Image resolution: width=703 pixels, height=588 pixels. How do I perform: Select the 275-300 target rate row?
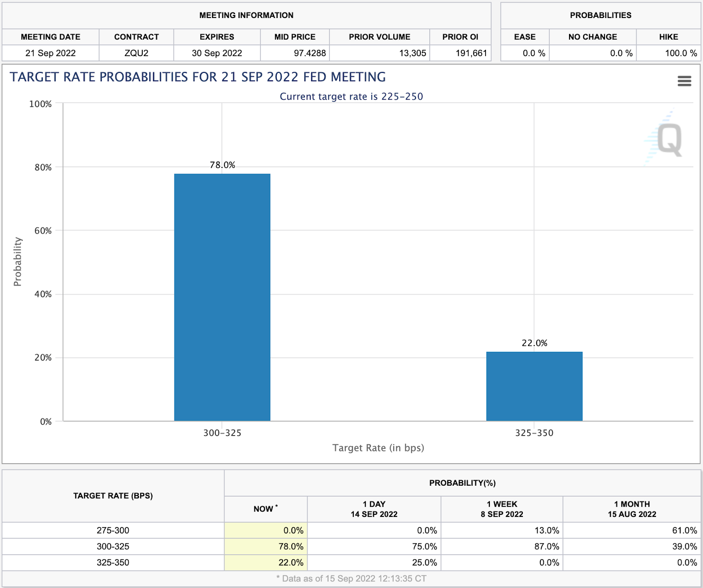click(112, 530)
